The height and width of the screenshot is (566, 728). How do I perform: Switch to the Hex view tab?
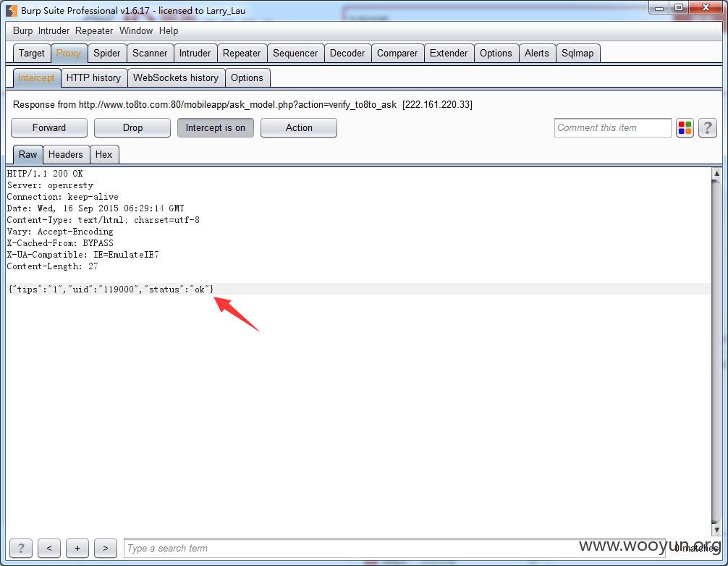[x=104, y=155]
